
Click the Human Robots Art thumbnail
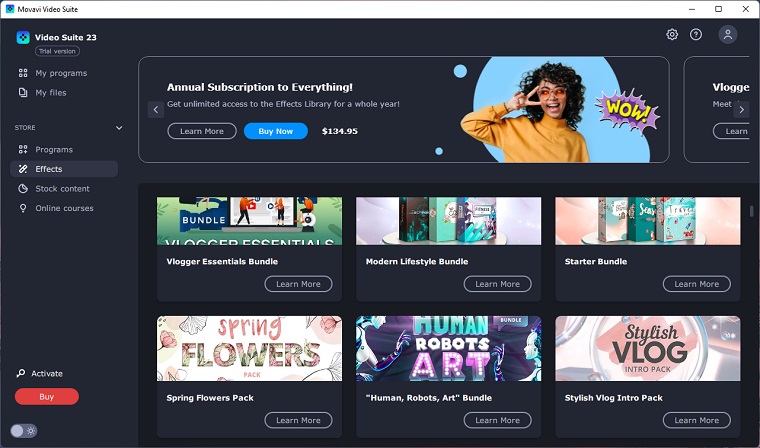coord(449,349)
